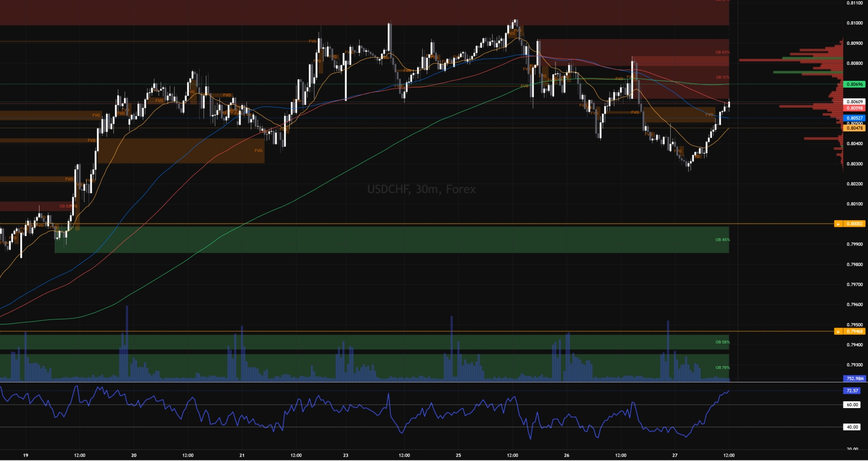
Task: Select the OB 63% red order block
Action: [x=633, y=52]
